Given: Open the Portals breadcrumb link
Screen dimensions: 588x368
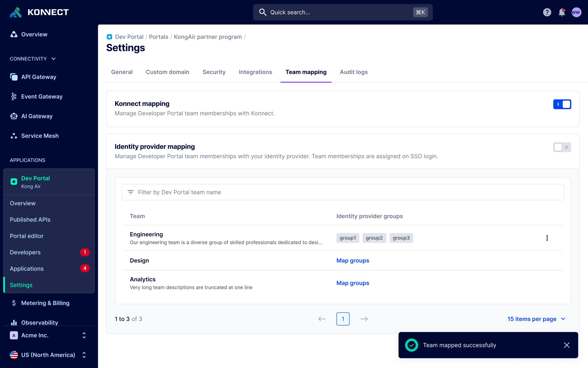Looking at the screenshot, I should tap(158, 37).
